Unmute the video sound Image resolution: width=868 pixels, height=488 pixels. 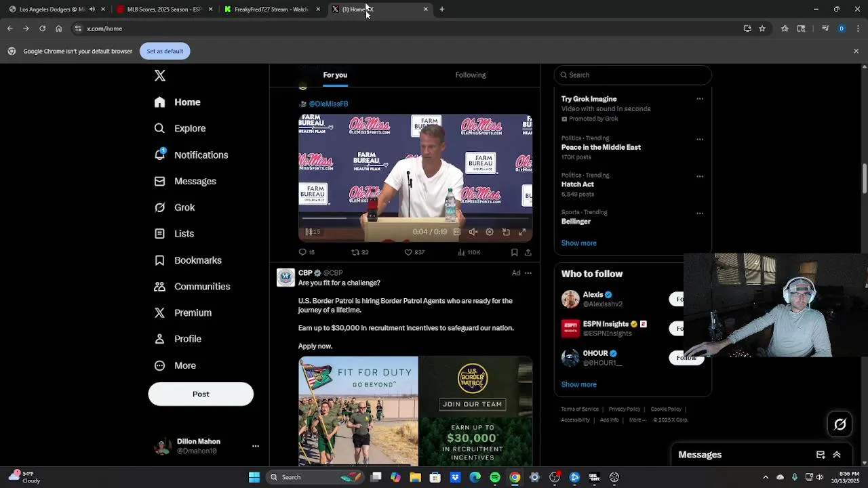[473, 232]
